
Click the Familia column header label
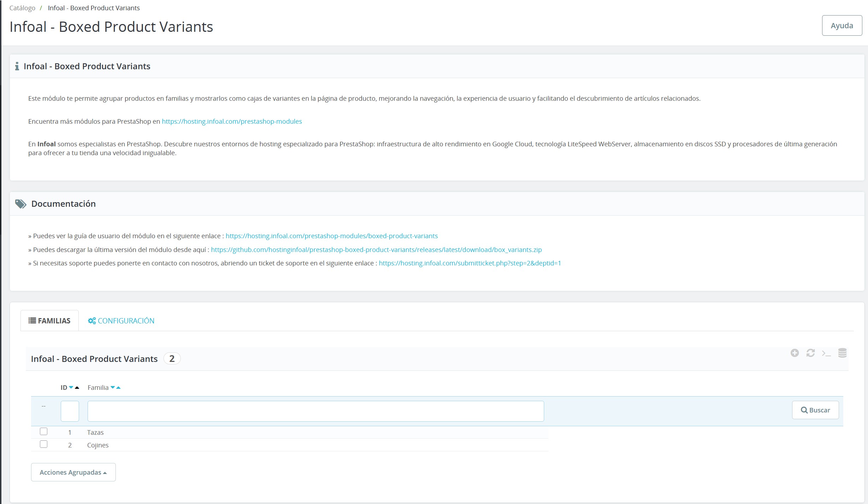(98, 387)
